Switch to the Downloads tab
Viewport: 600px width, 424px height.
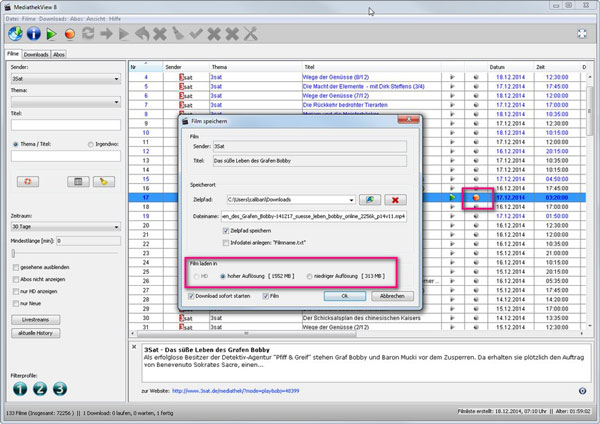coord(36,54)
